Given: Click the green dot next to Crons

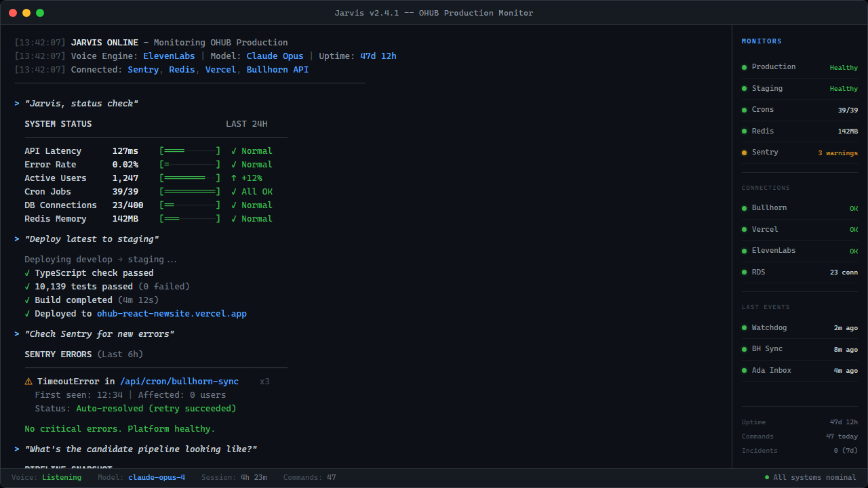Looking at the screenshot, I should (x=744, y=110).
